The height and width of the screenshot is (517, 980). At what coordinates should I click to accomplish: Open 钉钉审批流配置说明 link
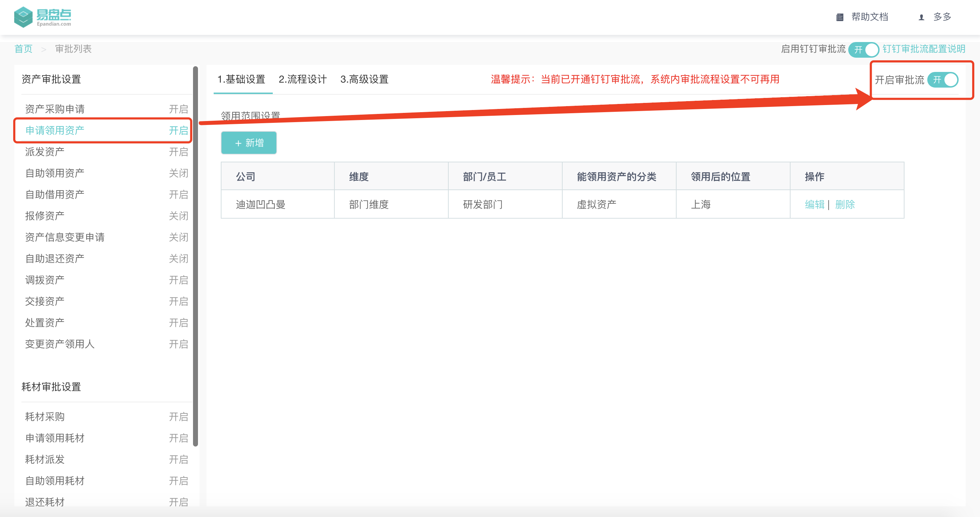pos(923,49)
